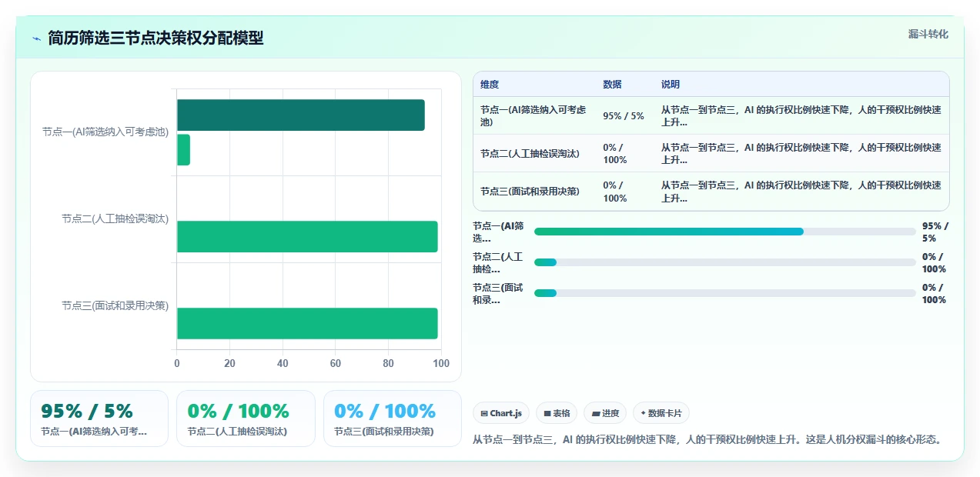980x477 pixels.
Task: Click chart axis label 节点二(人工抽检误淘汰)
Action: pos(115,218)
